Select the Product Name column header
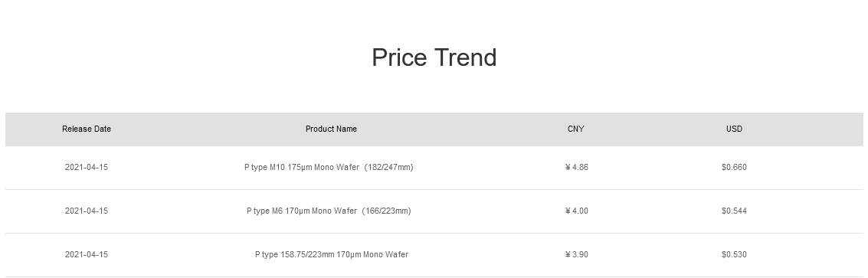The height and width of the screenshot is (278, 868). (x=331, y=129)
